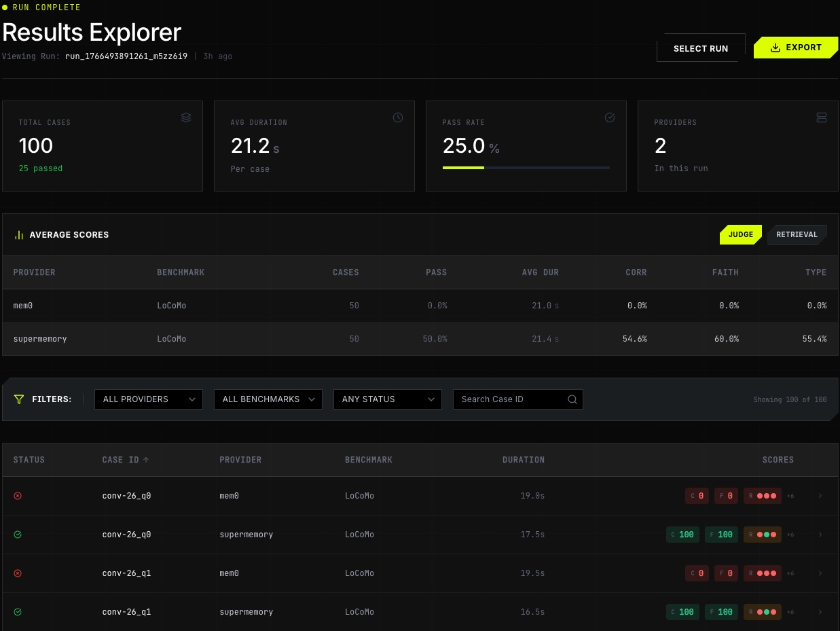Click the F 0 score badge for conv-26_q0 mem0

726,496
